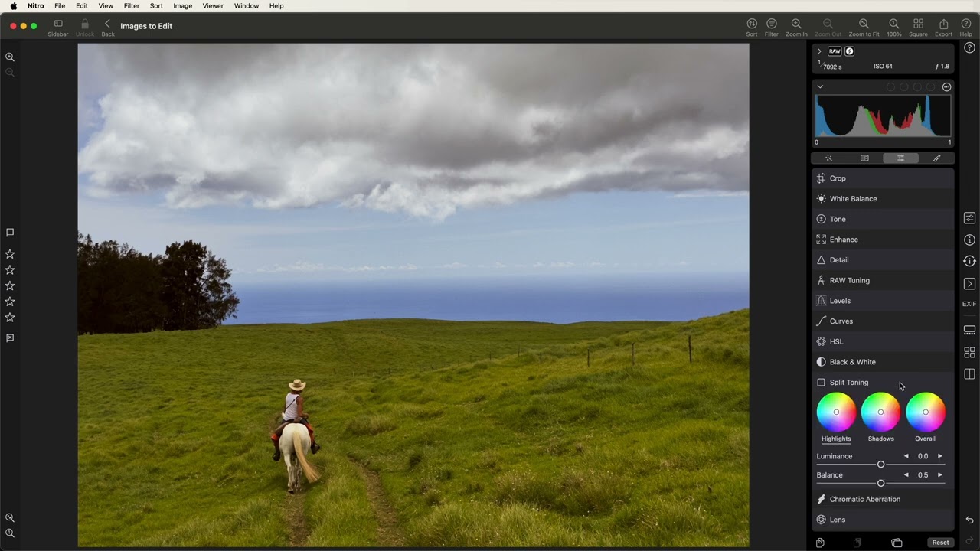
Task: Go Back to the image browser
Action: (108, 28)
